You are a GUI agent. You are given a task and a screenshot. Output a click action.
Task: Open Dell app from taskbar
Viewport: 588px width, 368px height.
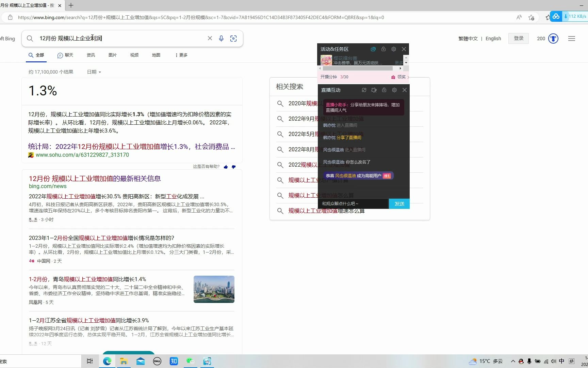[x=157, y=361]
